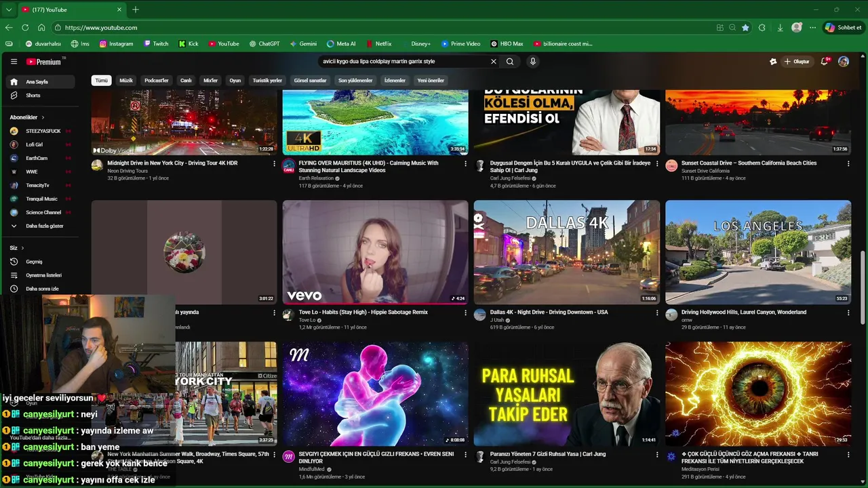Open the ChatGPT bookmark
868x488 pixels.
click(264, 44)
